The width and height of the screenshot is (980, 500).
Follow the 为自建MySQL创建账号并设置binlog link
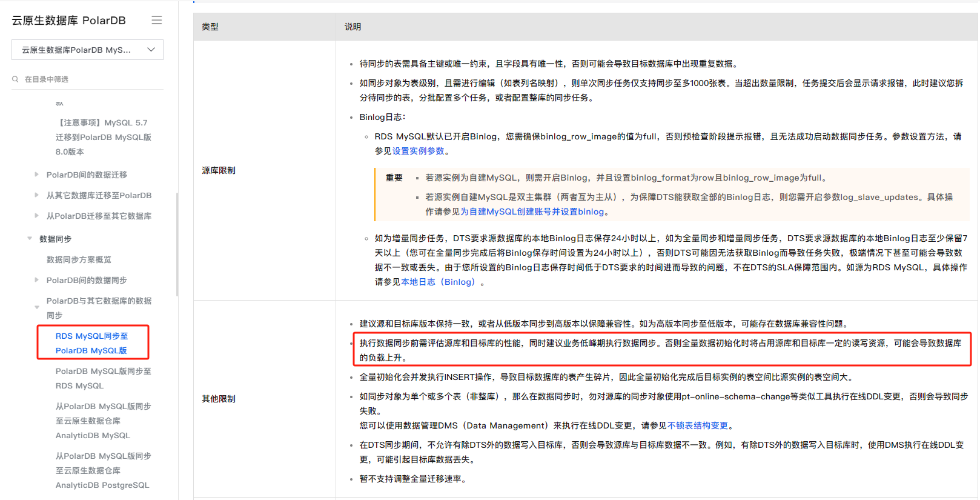pos(532,212)
